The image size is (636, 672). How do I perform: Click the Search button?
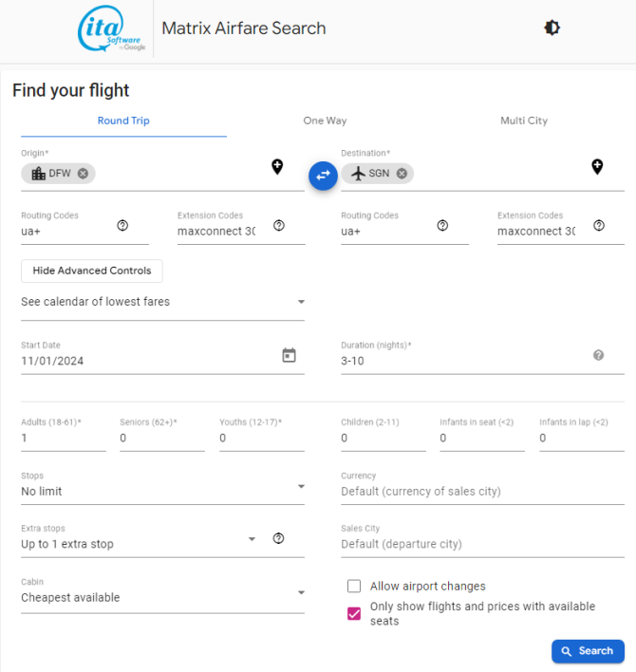[x=588, y=651]
